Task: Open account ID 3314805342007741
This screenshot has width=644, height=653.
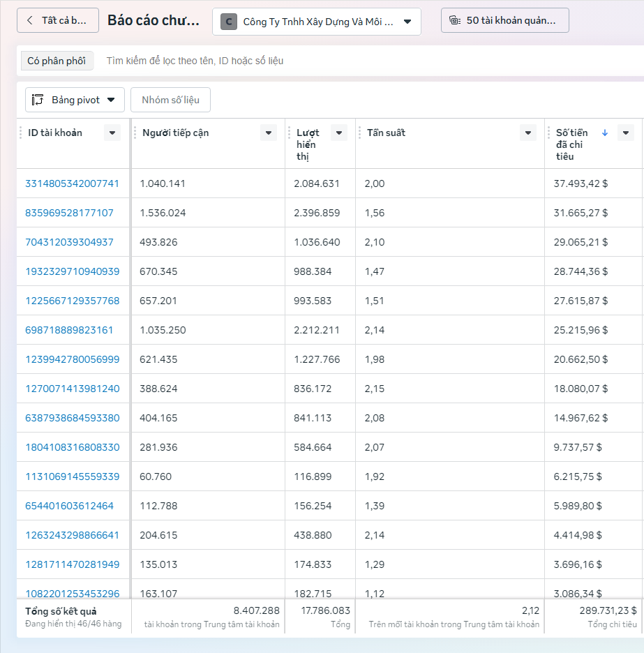Action: [x=72, y=183]
